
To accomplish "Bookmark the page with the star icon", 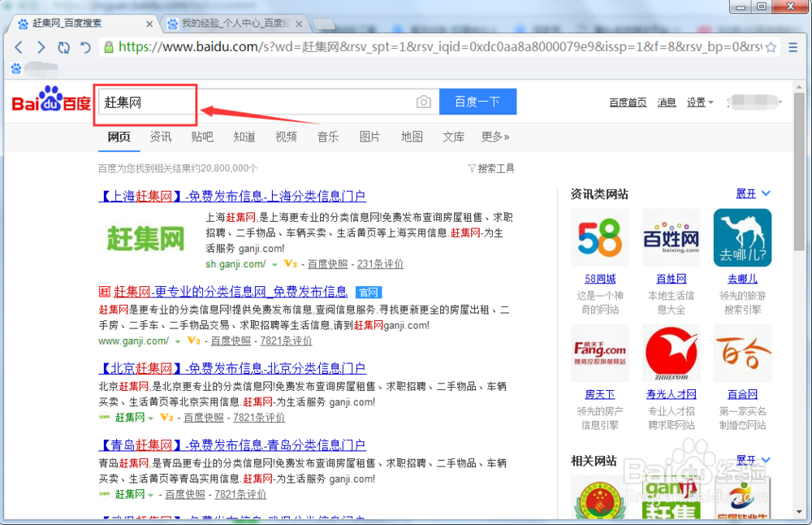I will (x=771, y=47).
